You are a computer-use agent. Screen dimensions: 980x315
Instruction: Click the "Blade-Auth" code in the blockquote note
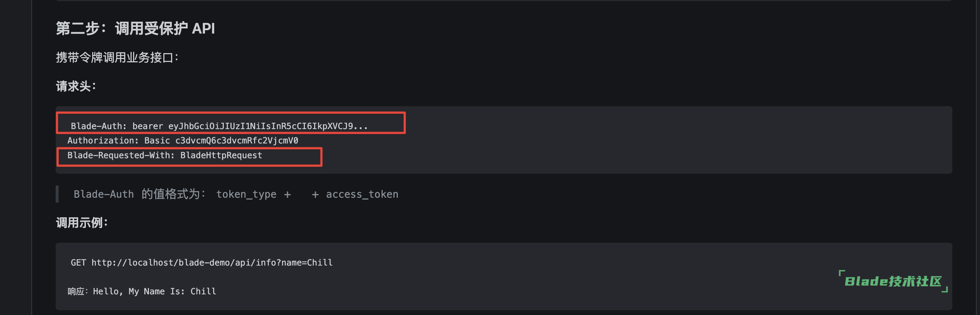104,194
